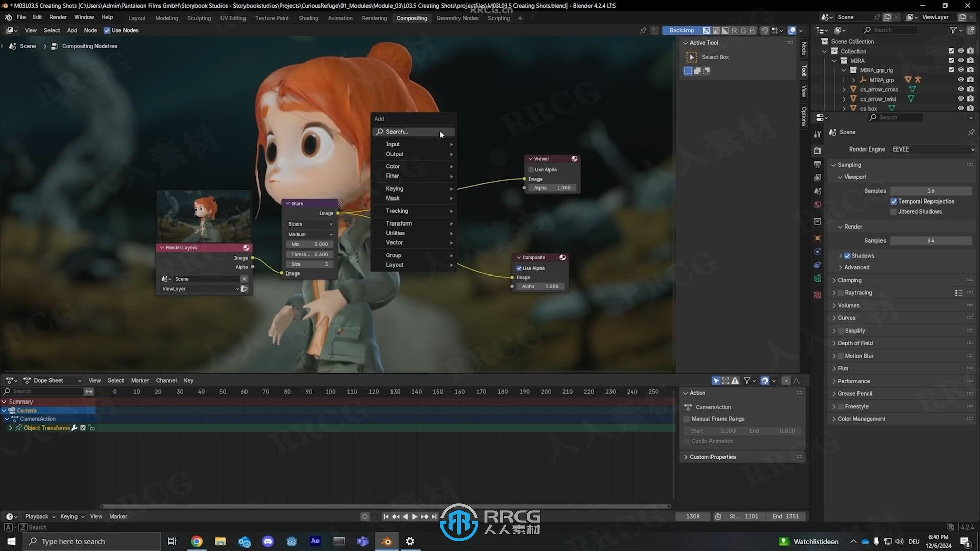Open the Keying popover in timeline footer

coord(72,517)
